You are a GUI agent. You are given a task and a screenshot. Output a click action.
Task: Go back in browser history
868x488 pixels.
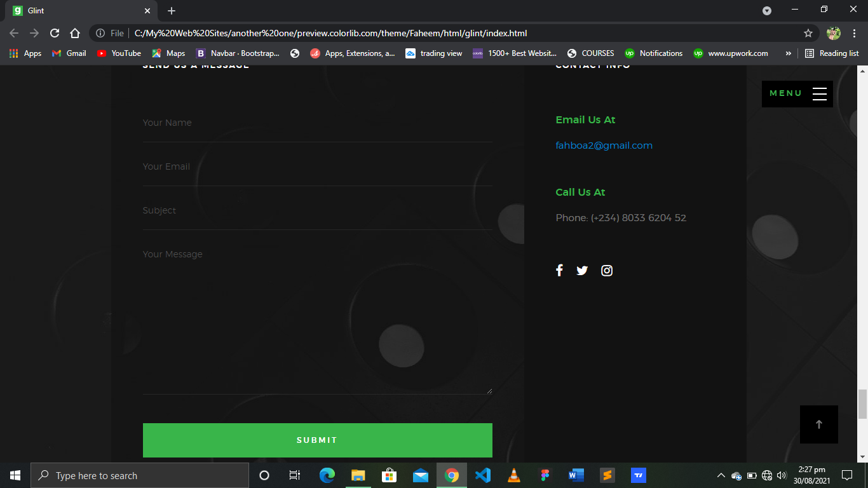(14, 33)
